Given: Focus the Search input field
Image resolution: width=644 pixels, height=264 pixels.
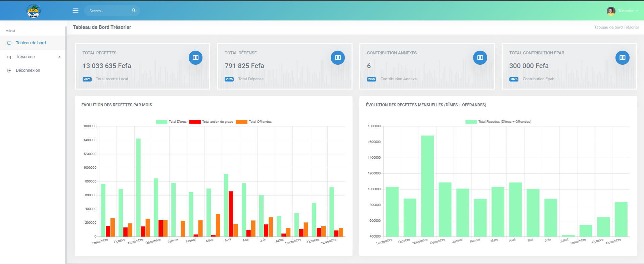Looking at the screenshot, I should point(108,11).
